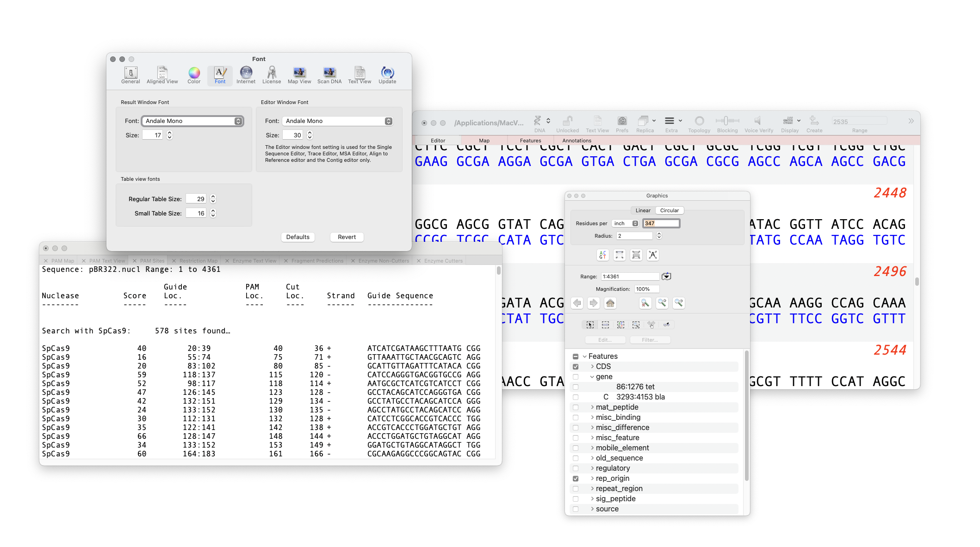Viewport: 980px width, 547px height.
Task: Open the Result Window Font dropdown
Action: click(x=192, y=121)
